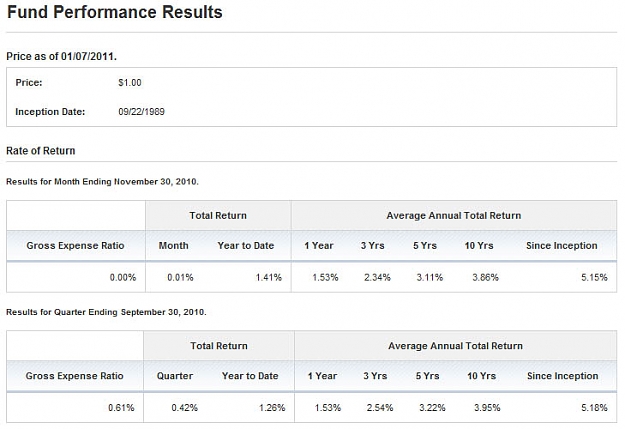Click the inception date 09/22/1989
Image resolution: width=625 pixels, height=429 pixels.
[x=142, y=112]
